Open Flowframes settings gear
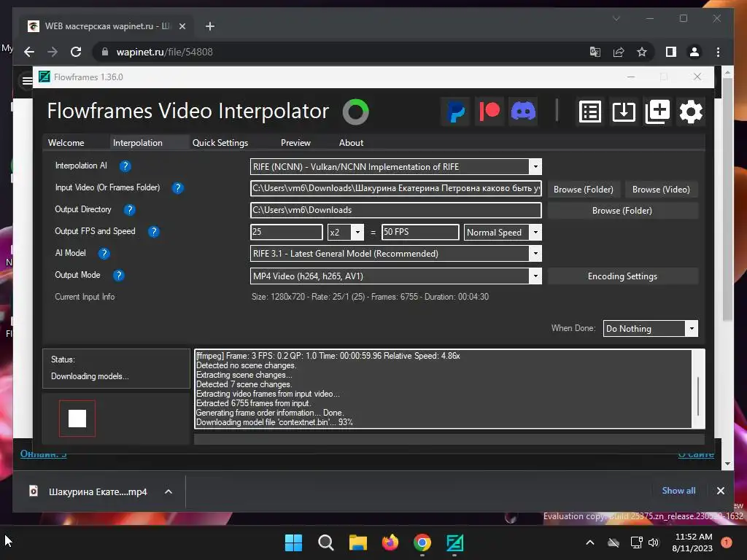 pyautogui.click(x=691, y=112)
